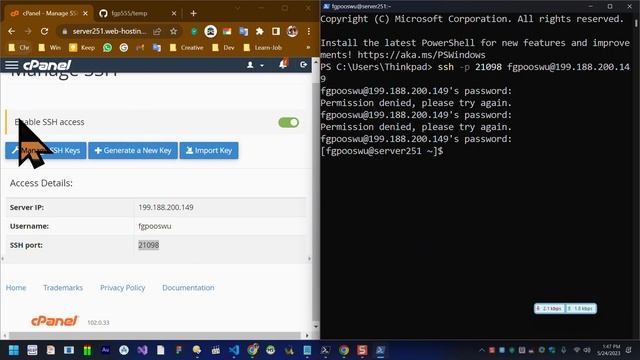640x360 pixels.
Task: Toggle the Chrome side panel icon
Action: 276,31
